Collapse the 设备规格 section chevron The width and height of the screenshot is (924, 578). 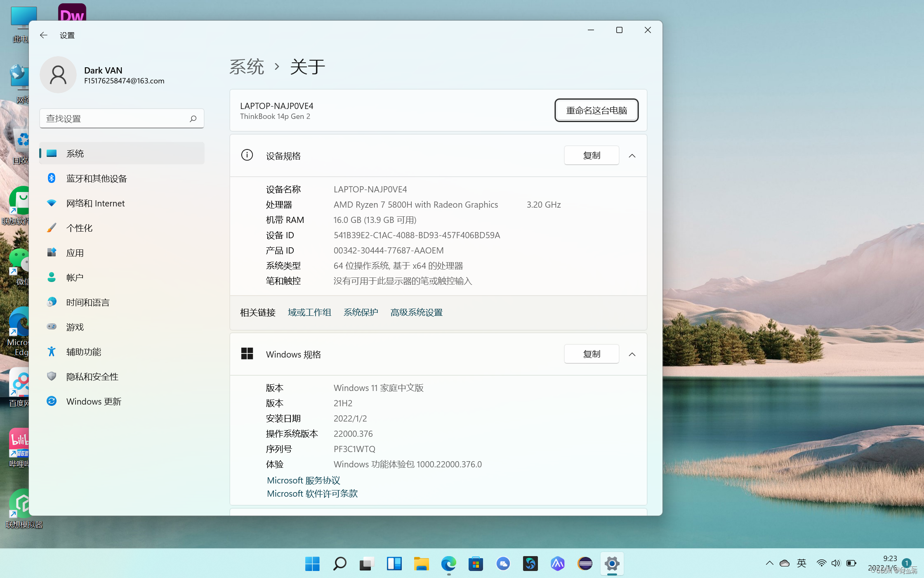[632, 156]
